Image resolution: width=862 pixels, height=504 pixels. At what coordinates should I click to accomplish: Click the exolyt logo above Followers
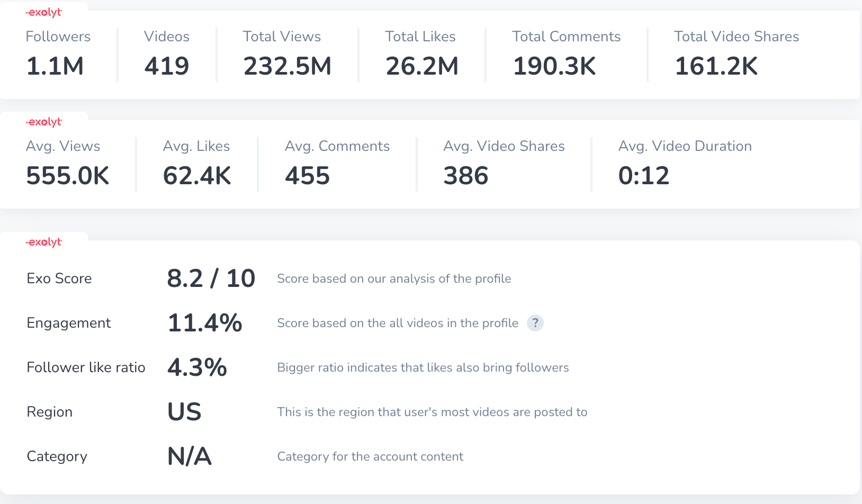pyautogui.click(x=44, y=13)
